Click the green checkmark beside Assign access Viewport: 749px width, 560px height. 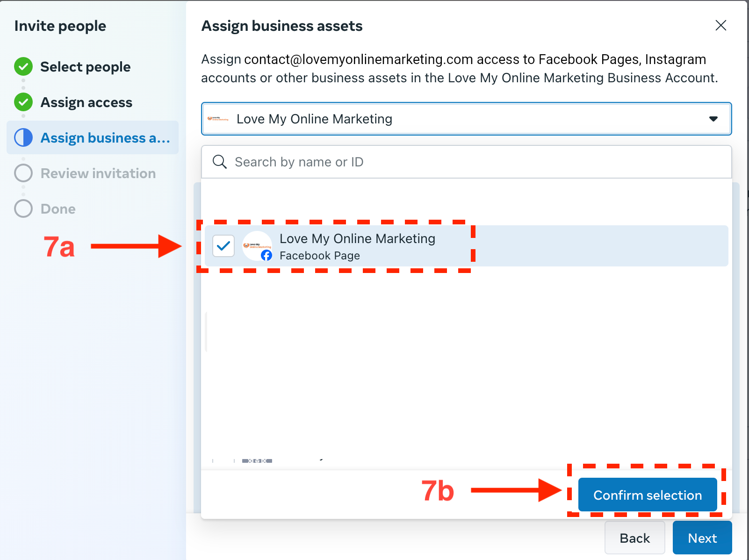(x=23, y=102)
